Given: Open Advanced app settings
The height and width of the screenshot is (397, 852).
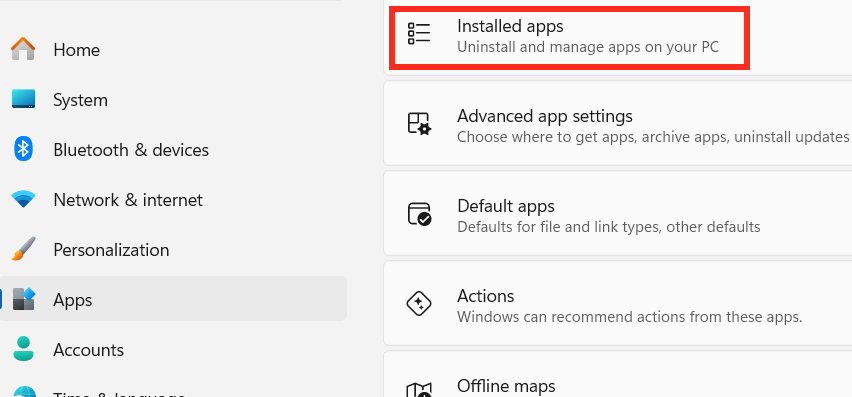Looking at the screenshot, I should point(618,123).
